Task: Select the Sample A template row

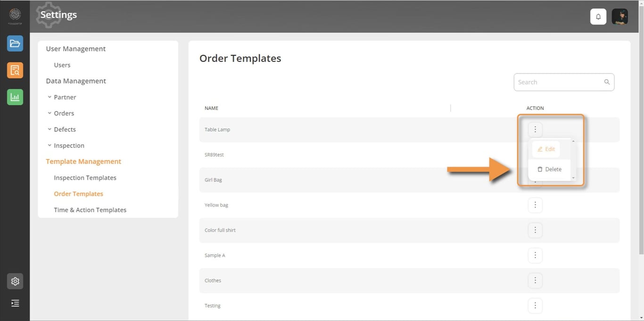Action: pos(409,255)
